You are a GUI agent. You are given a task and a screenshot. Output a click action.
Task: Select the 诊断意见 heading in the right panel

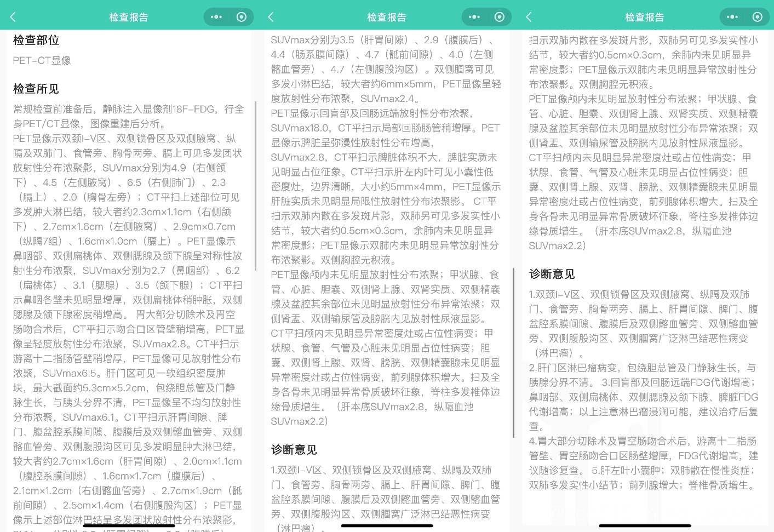552,274
